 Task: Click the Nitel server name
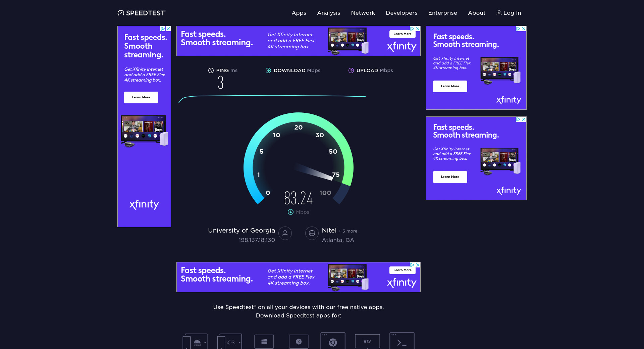[329, 231]
